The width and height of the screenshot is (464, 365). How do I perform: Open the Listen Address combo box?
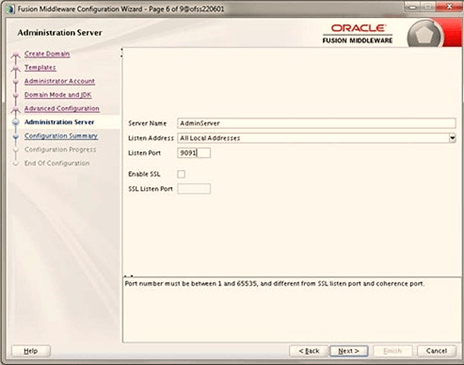pos(316,138)
